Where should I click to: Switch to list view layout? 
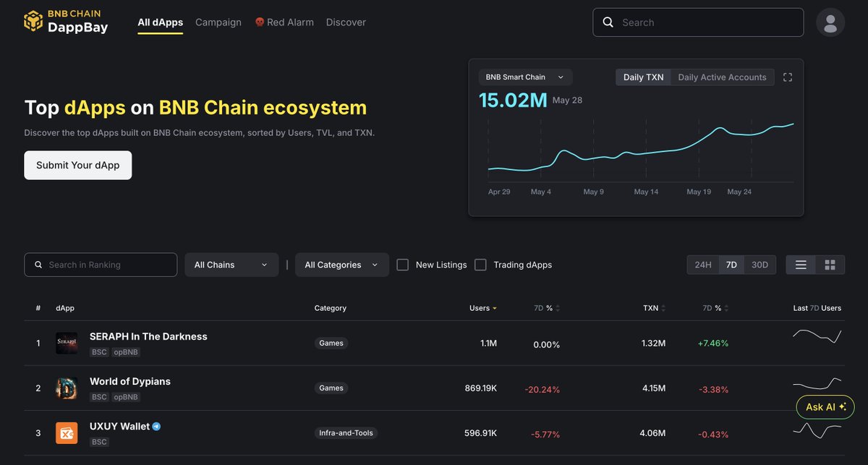[801, 265]
